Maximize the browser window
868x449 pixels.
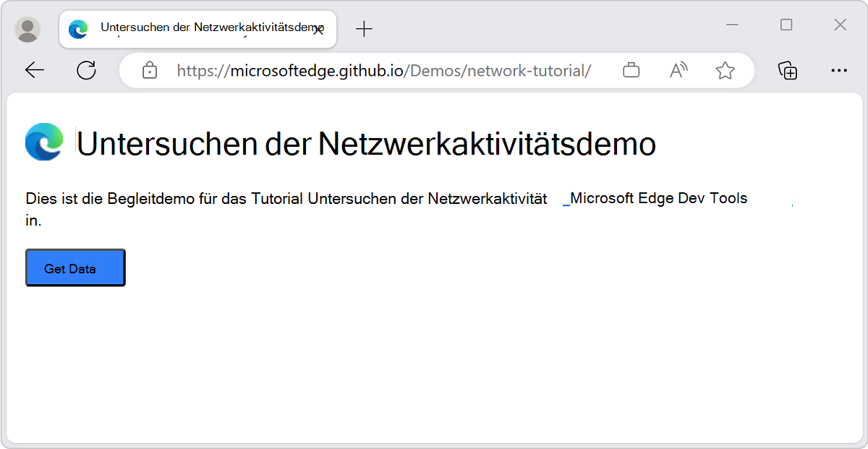786,25
